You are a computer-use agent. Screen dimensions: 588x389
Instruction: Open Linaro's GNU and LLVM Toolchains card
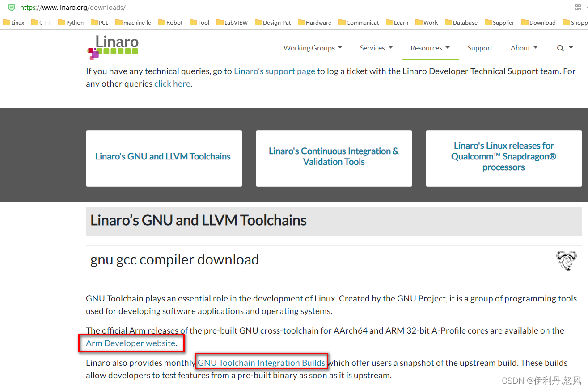point(164,159)
